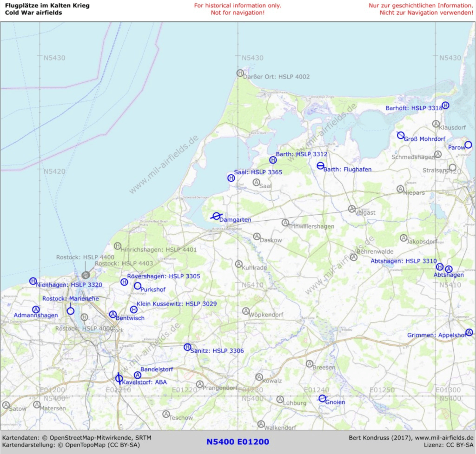This screenshot has width=476, height=454.
Task: Click the Nienhagen HSLP 3320 helipad marker
Action: [33, 281]
